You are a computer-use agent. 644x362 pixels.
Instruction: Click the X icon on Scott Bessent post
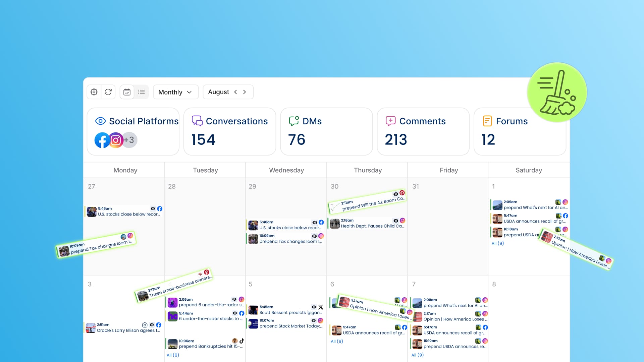[321, 307]
